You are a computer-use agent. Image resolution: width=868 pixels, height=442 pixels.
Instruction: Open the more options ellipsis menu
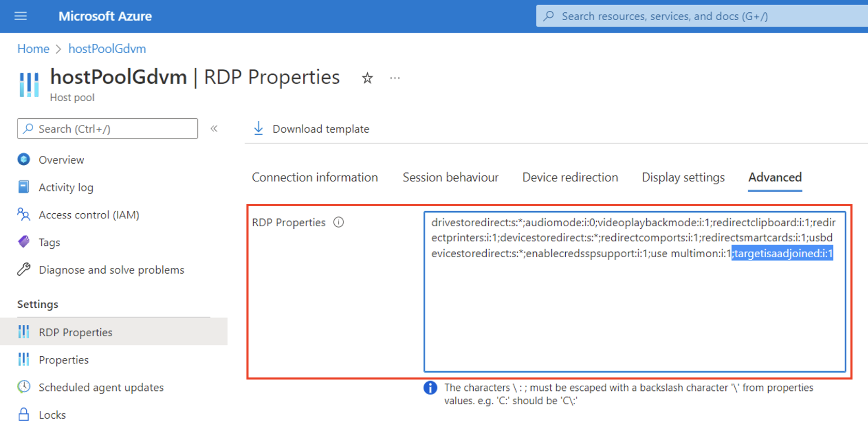(395, 78)
